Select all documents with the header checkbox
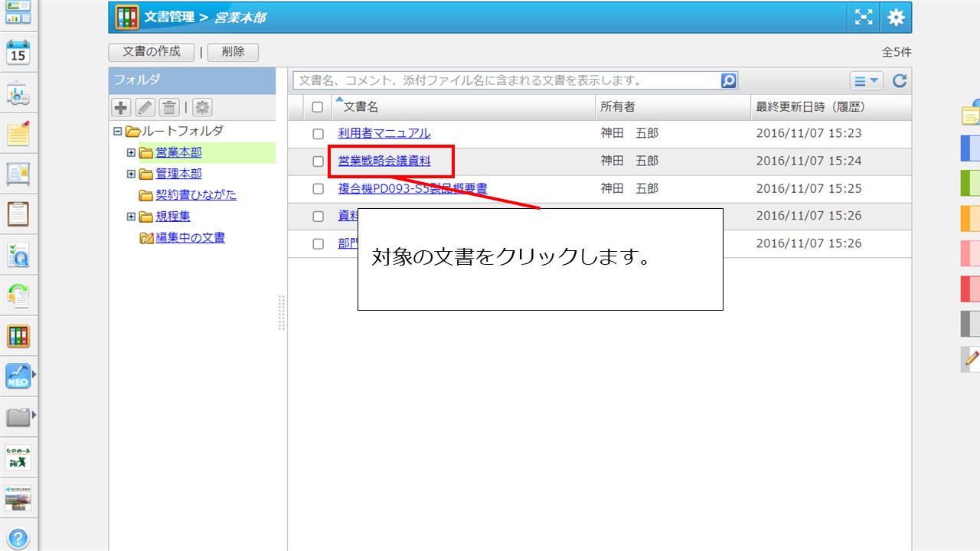The width and height of the screenshot is (980, 551). [x=318, y=106]
